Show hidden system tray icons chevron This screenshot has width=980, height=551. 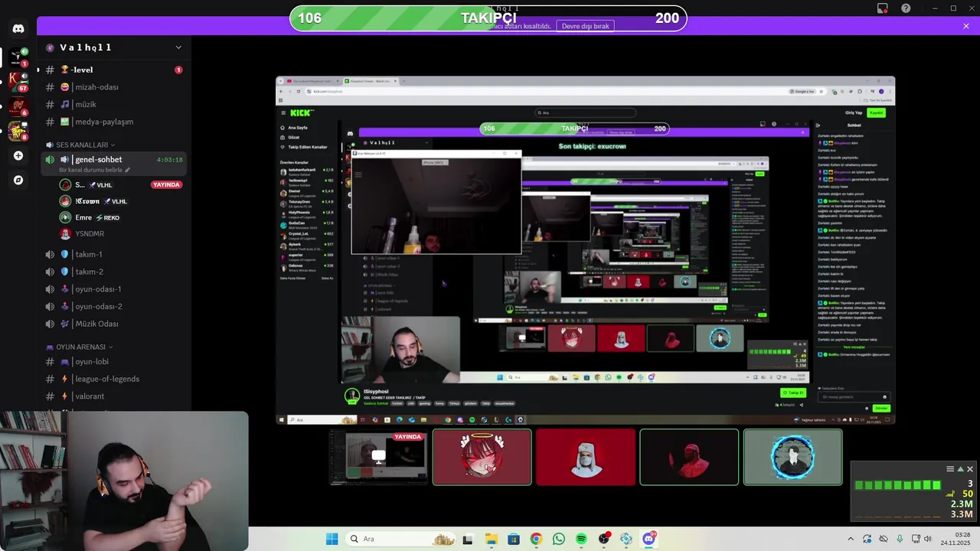[x=851, y=539]
